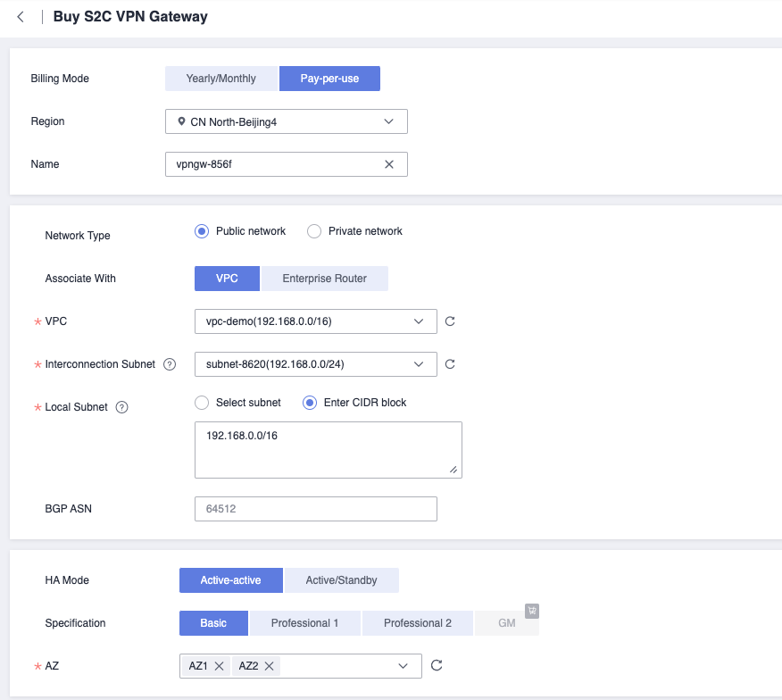Click the back arrow icon
Viewport: 782px width, 700px height.
tap(21, 17)
